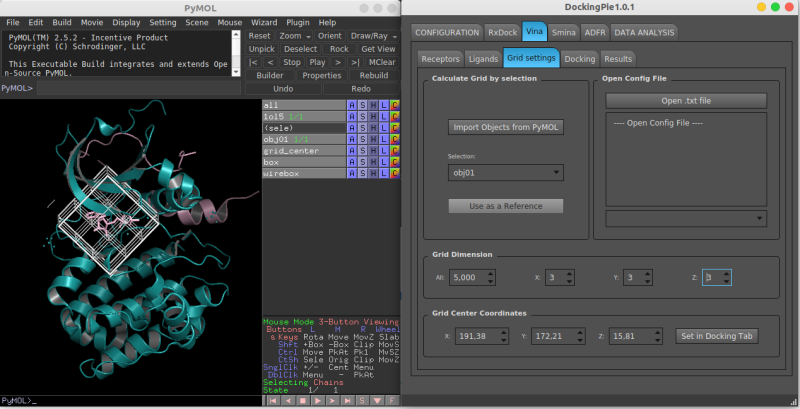
Task: Toggle the Rock button in PyMOL
Action: [x=339, y=48]
